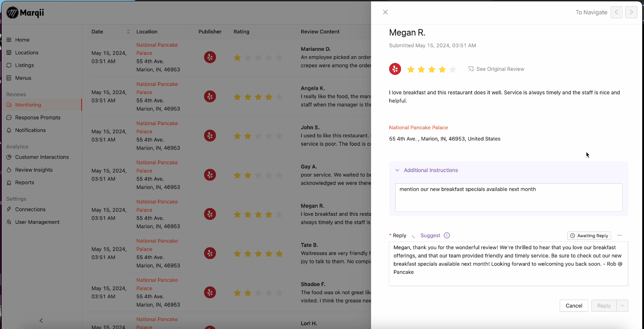Click info icon beside Suggest
Image resolution: width=644 pixels, height=329 pixels.
[x=447, y=235]
